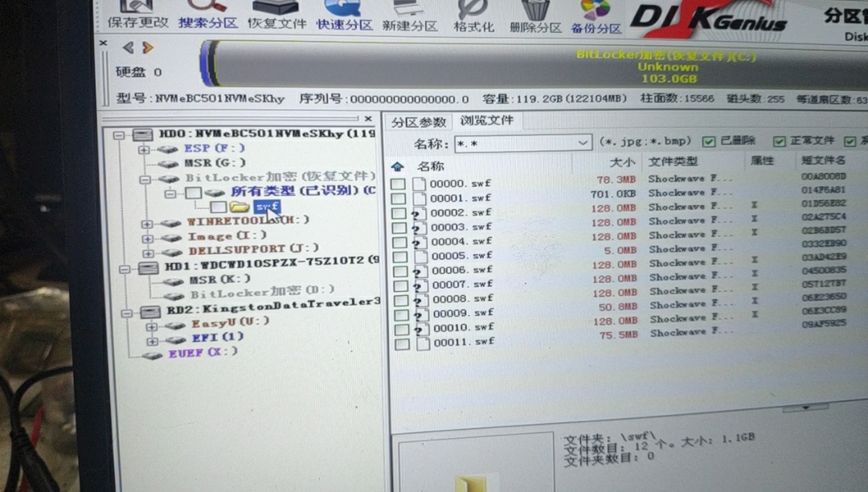
Task: Switch to the 浏览文件 tab
Action: coord(486,120)
